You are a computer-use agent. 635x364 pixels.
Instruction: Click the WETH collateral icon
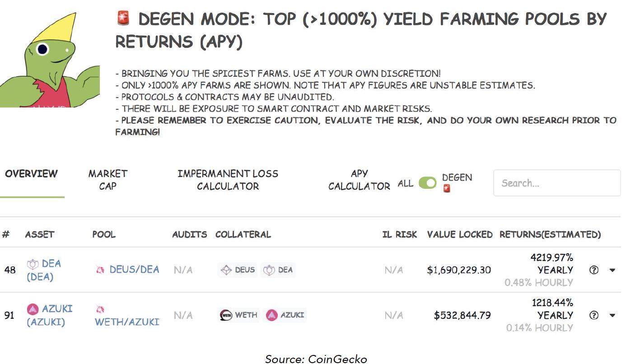click(226, 315)
